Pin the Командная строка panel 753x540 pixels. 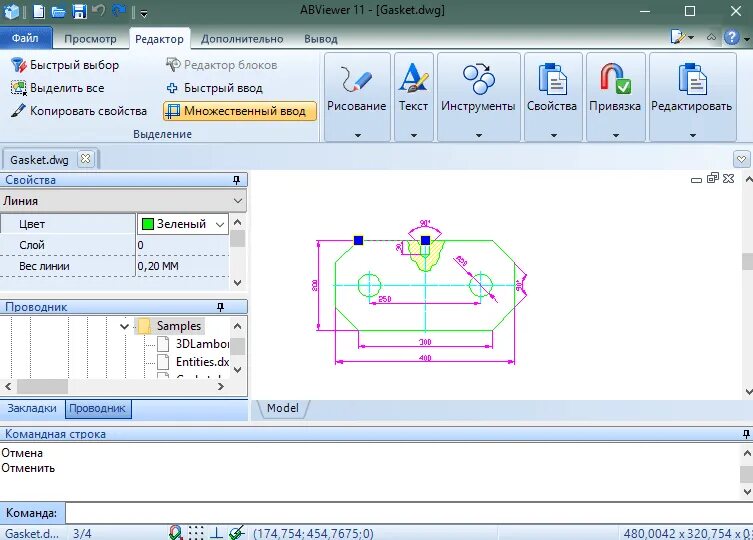tap(746, 434)
